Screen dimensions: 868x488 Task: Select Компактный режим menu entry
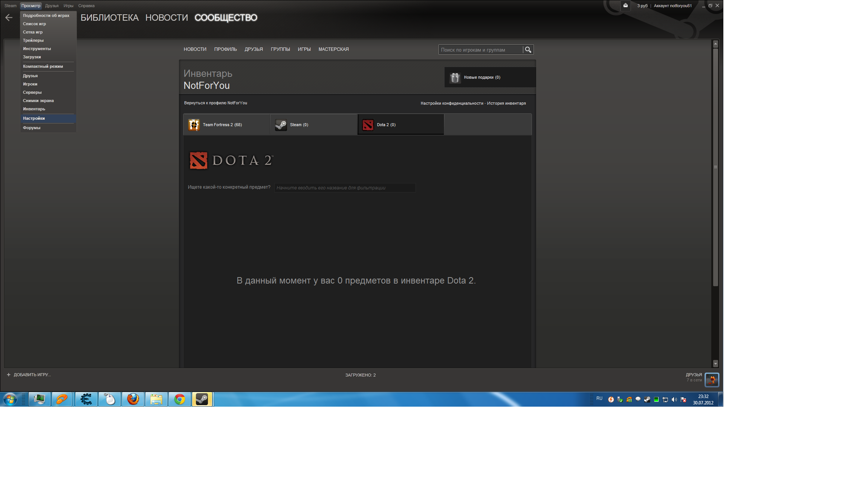48,66
